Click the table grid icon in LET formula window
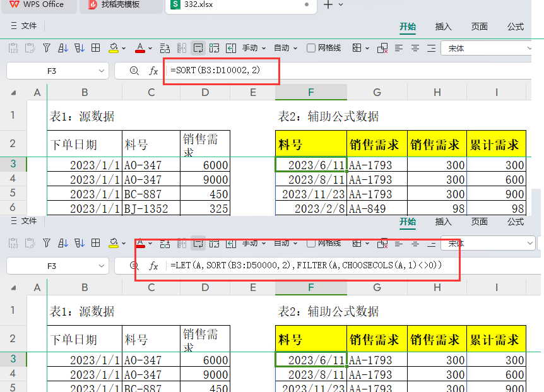 click(95, 243)
